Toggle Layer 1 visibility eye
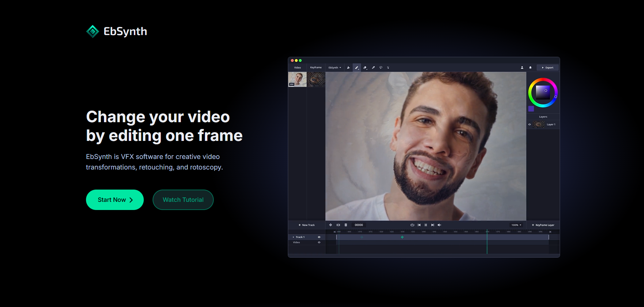644x307 pixels. point(529,125)
